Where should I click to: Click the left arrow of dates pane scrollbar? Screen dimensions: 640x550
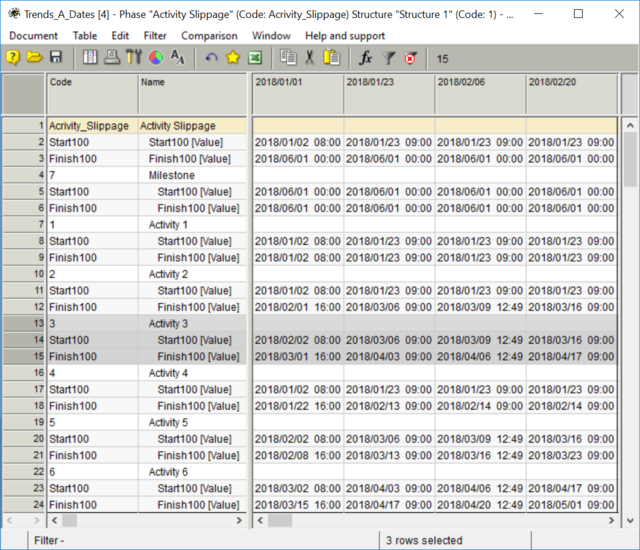[x=260, y=520]
